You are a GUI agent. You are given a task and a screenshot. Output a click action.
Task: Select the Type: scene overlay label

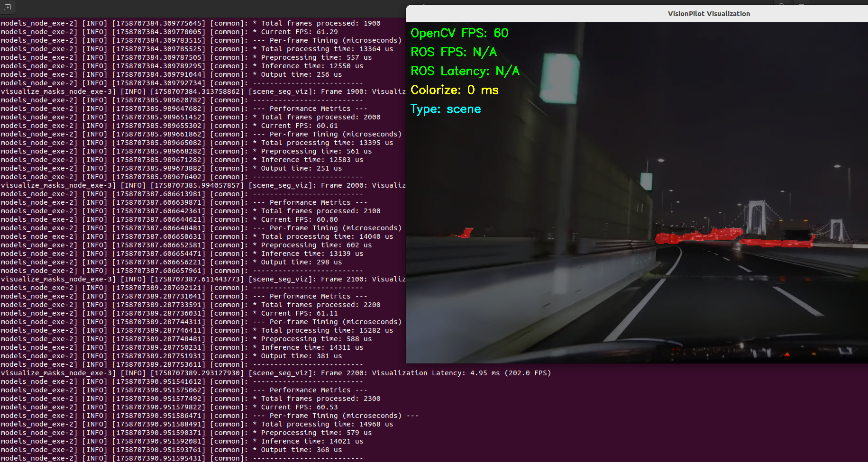coord(446,109)
